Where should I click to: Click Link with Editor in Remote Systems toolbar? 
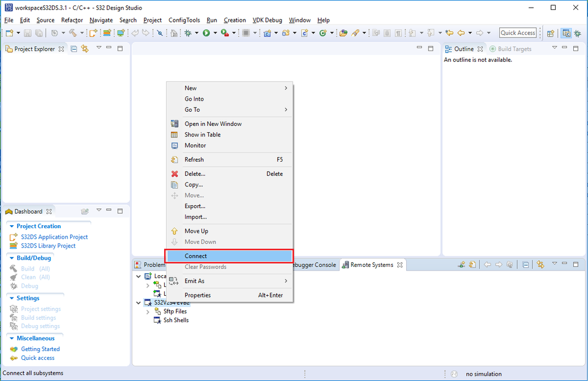(540, 265)
